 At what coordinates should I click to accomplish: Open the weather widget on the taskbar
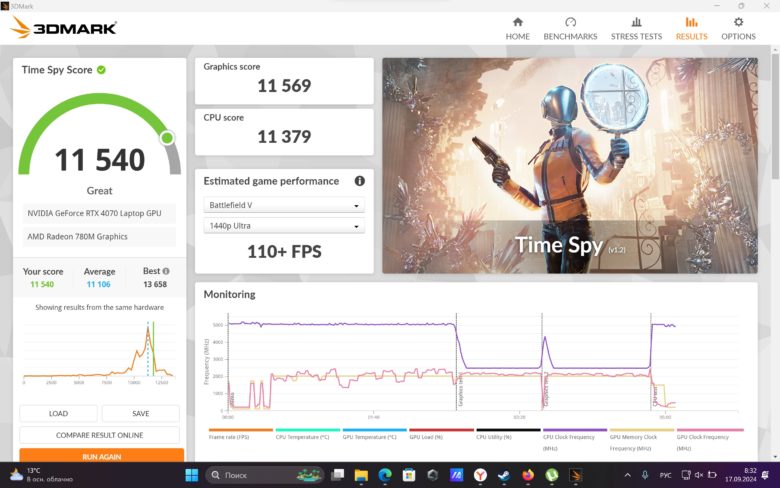click(41, 475)
